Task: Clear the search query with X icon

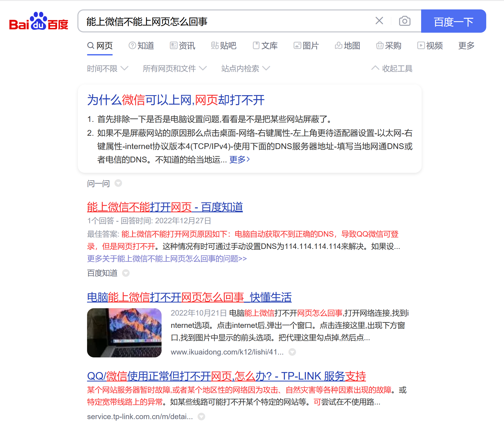Action: [379, 21]
